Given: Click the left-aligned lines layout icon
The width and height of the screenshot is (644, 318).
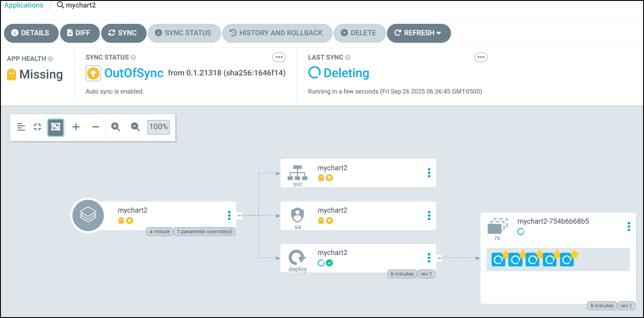Looking at the screenshot, I should [21, 127].
